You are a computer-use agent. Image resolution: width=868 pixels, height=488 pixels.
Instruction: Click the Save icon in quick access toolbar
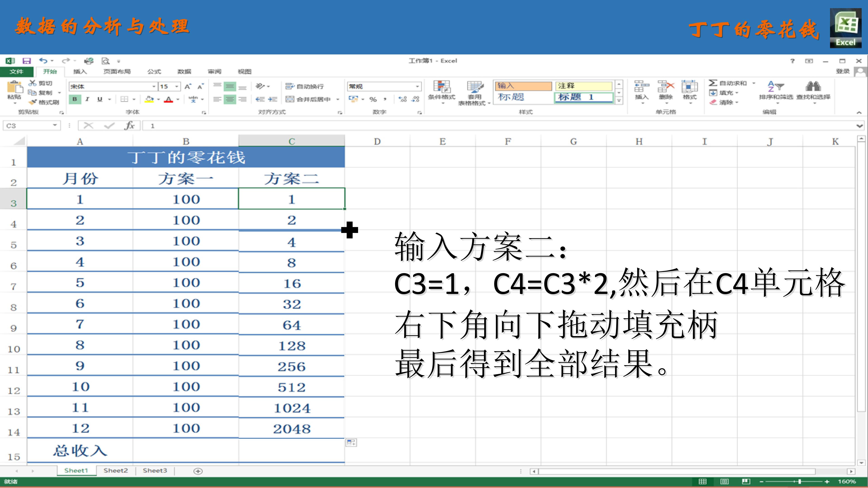(x=26, y=61)
